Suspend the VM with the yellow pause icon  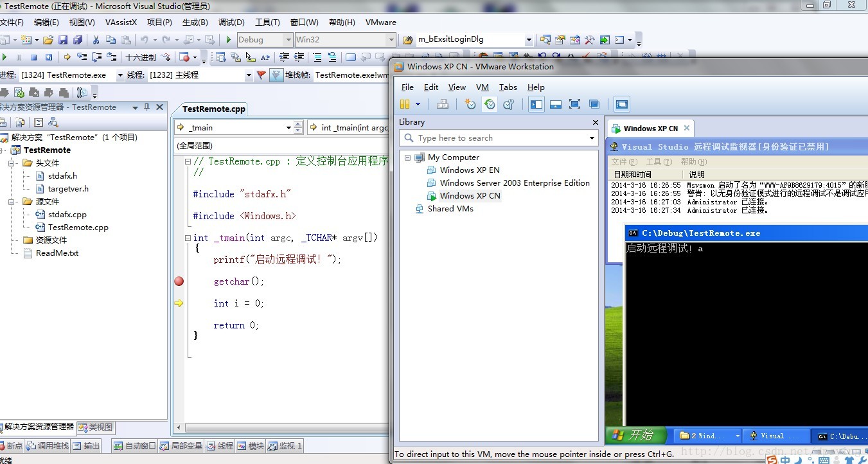tap(405, 104)
